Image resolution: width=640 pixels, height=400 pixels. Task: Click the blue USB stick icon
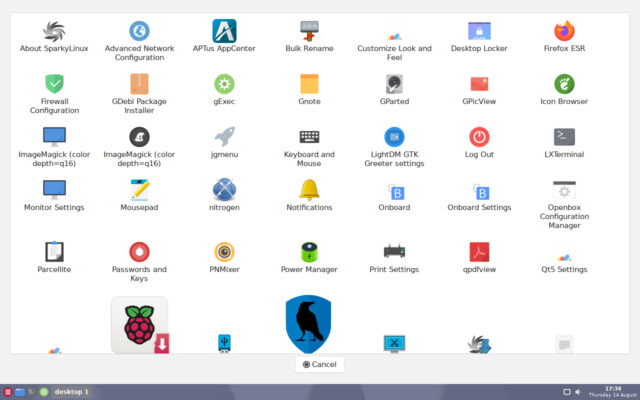click(x=224, y=343)
